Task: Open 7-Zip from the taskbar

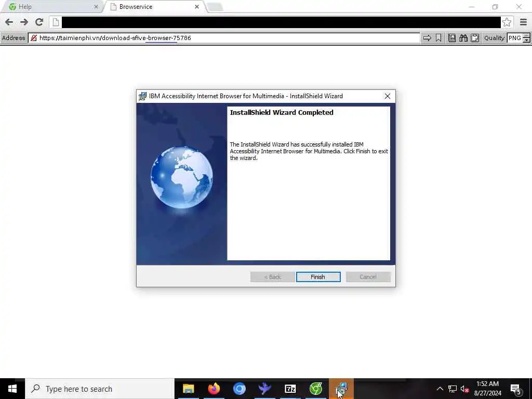Action: [x=290, y=389]
